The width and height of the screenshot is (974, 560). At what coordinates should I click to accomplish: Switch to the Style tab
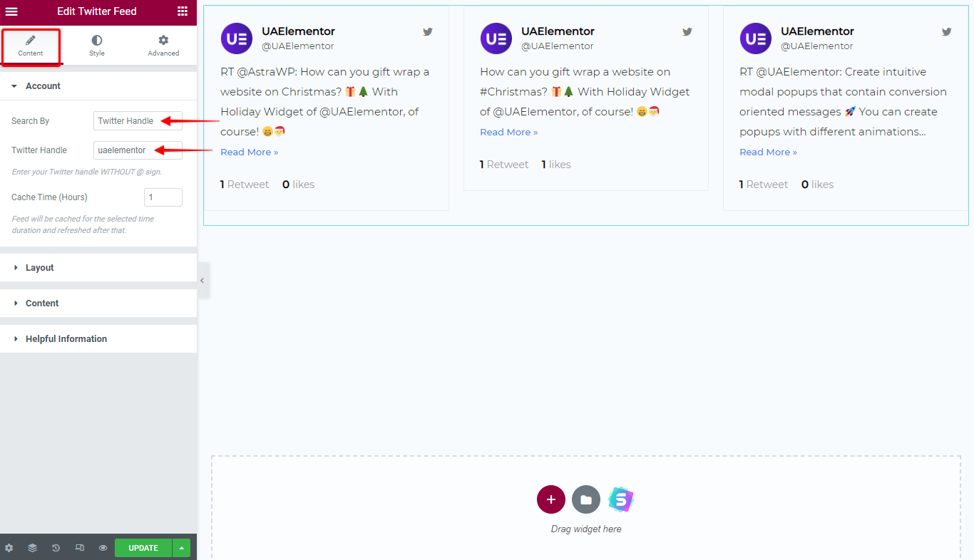(97, 46)
